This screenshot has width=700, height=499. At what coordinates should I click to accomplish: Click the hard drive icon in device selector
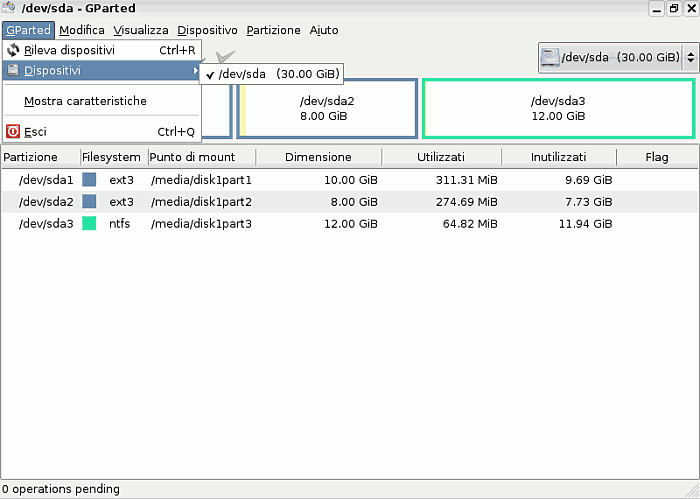tap(550, 58)
